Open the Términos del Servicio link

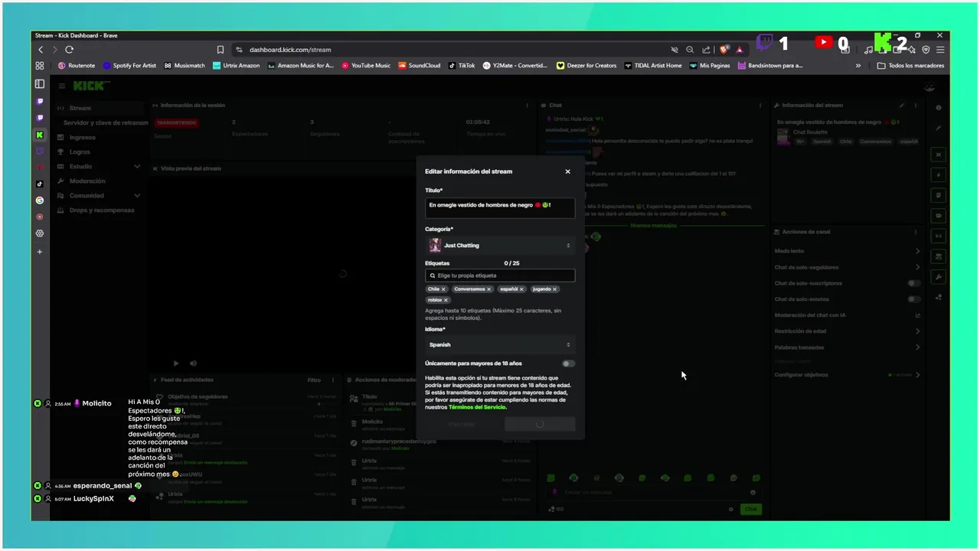coord(478,407)
